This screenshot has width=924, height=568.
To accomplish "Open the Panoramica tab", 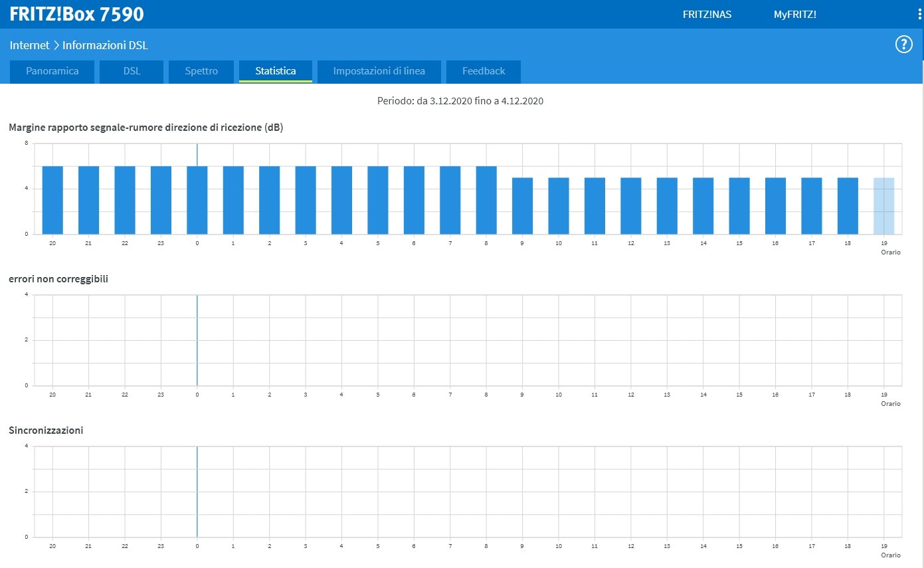I will click(x=52, y=71).
